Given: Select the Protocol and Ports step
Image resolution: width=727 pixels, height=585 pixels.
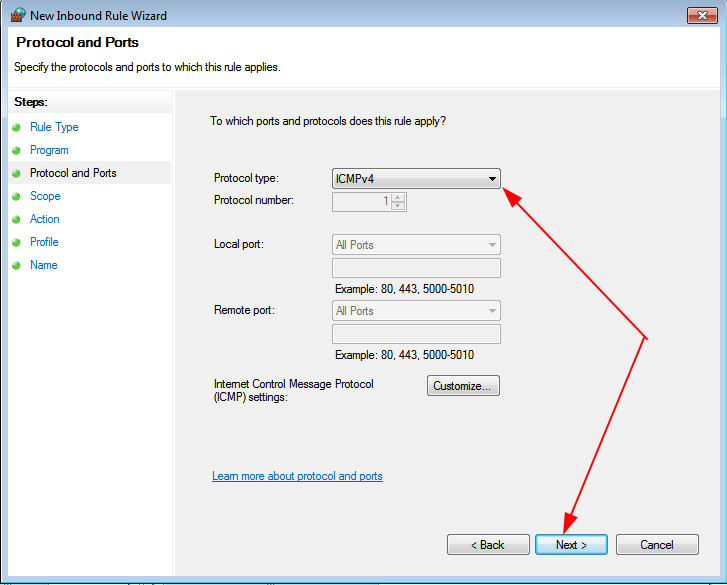Looking at the screenshot, I should pos(73,173).
